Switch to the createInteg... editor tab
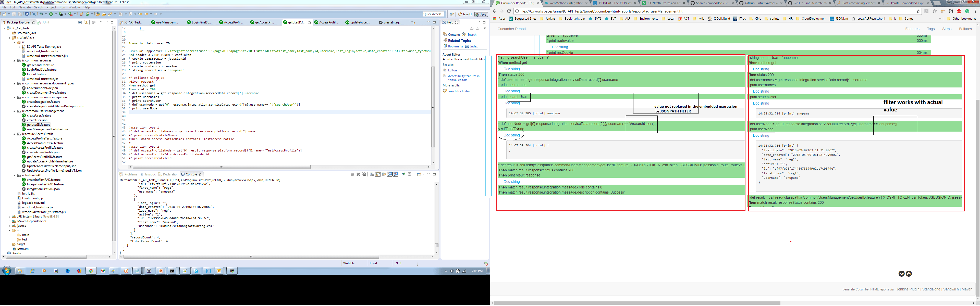This screenshot has height=306, width=980. pyautogui.click(x=389, y=22)
